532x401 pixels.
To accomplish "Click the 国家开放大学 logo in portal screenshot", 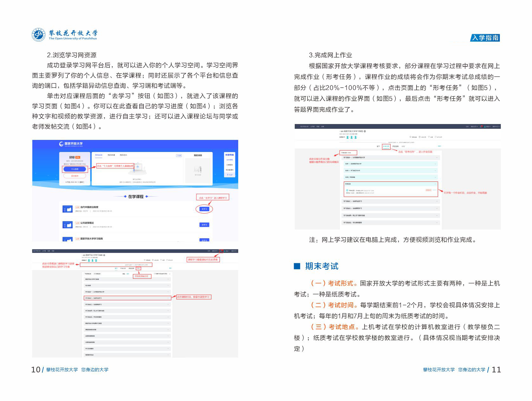I will (x=71, y=144).
